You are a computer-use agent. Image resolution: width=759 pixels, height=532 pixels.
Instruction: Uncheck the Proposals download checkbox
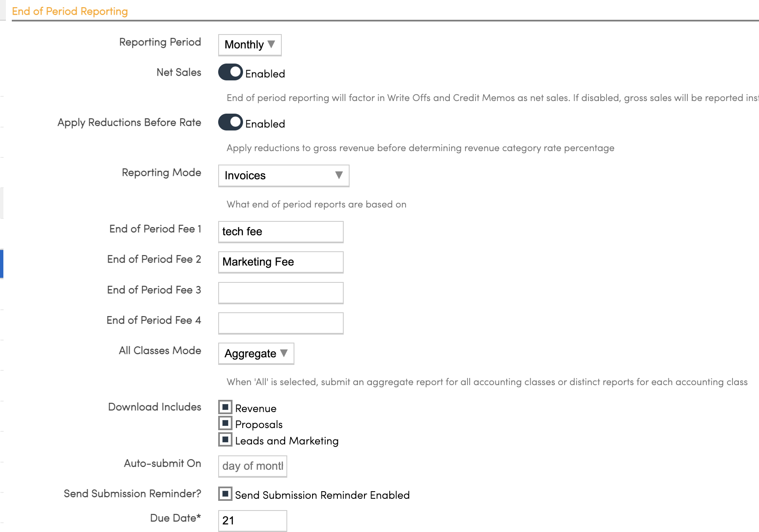(x=225, y=423)
